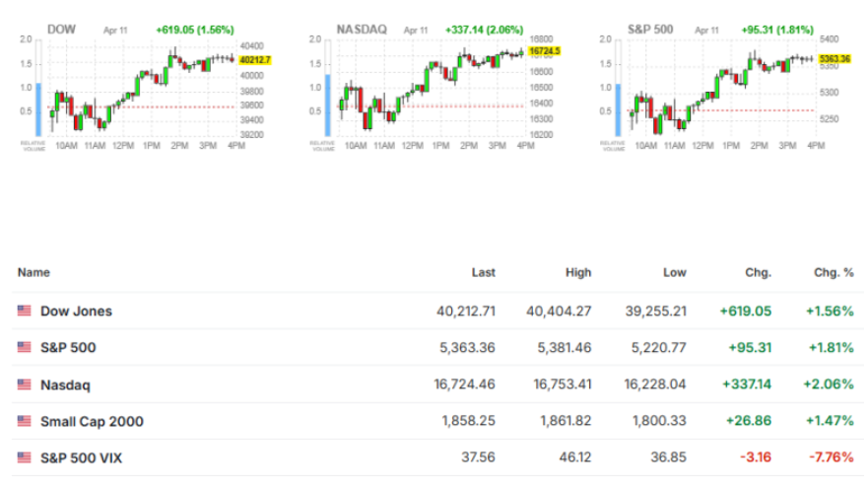Click Small Cap 2000 last value 1,858.25

(x=469, y=421)
